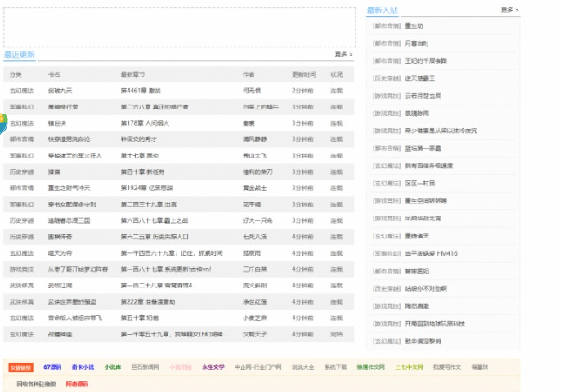Image resolution: width=578 pixels, height=392 pixels.
Task: Open 重铸诸天 in the 最新入站 list
Action: click(x=417, y=236)
